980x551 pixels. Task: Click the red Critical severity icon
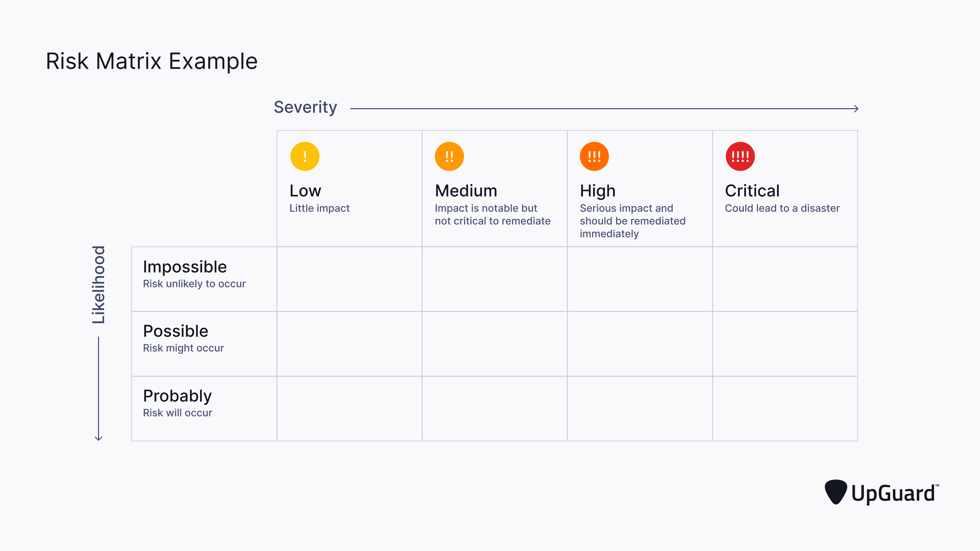(740, 156)
